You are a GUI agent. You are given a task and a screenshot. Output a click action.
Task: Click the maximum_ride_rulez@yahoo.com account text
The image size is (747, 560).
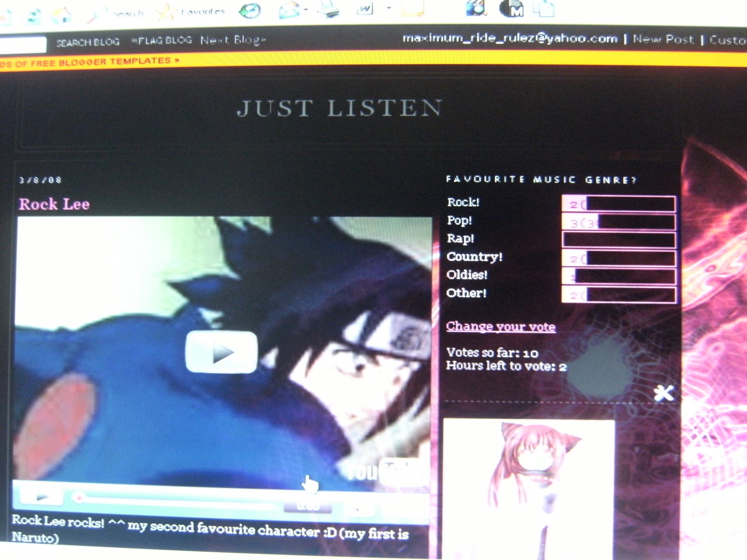click(x=510, y=38)
